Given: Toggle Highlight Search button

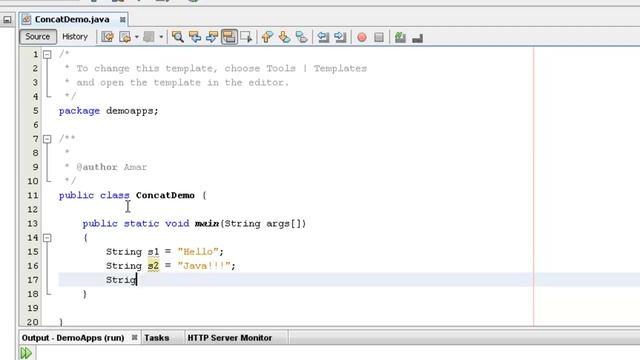Looking at the screenshot, I should 229,37.
